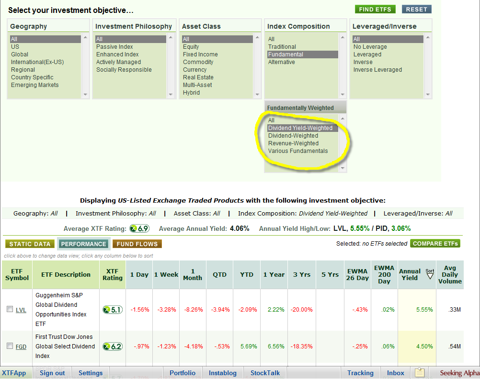This screenshot has width=480, height=379.
Task: Select US in Geography list
Action: [15, 47]
